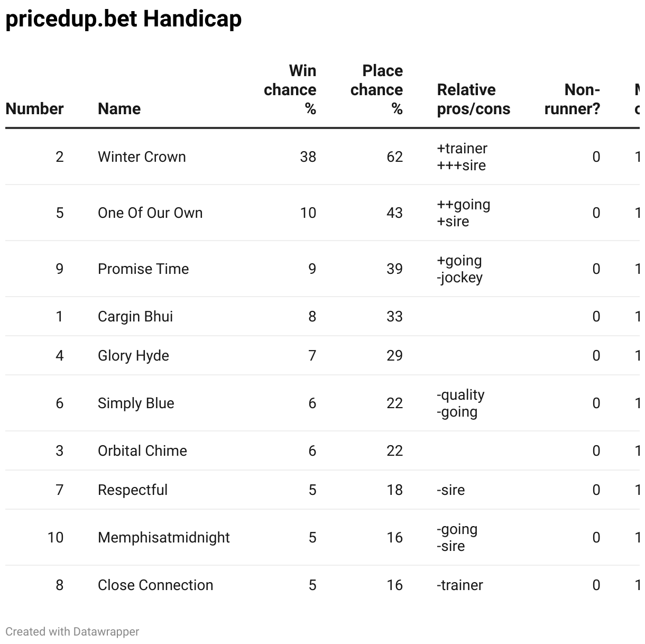Click the Simply Blue horse name

(x=136, y=403)
